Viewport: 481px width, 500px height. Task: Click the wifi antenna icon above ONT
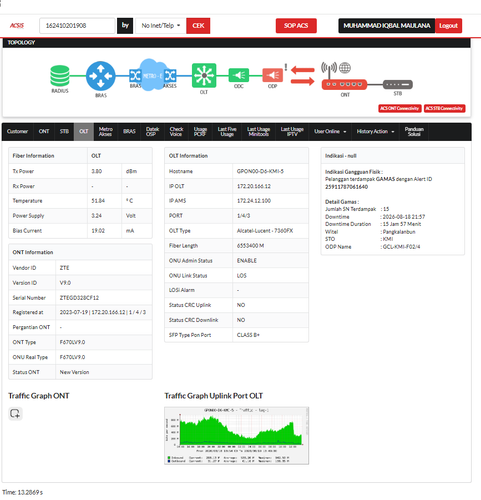329,69
